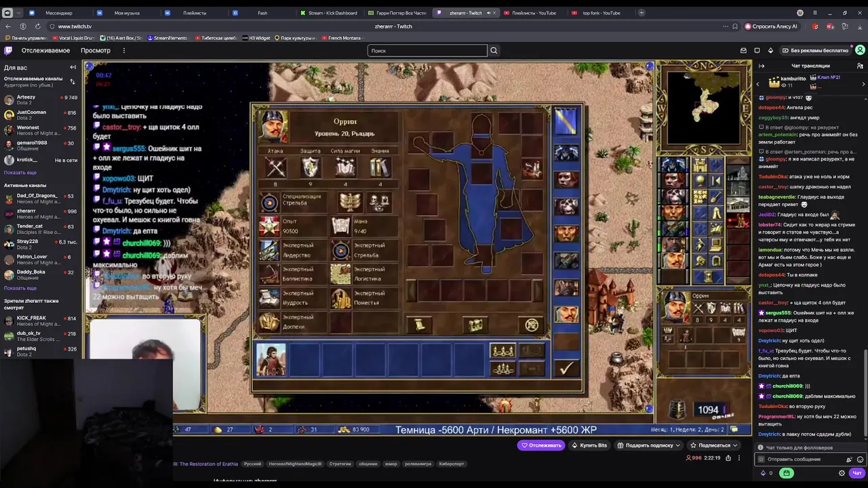The width and height of the screenshot is (868, 488).
Task: Click Без рекламы бесплатно button
Action: (814, 50)
